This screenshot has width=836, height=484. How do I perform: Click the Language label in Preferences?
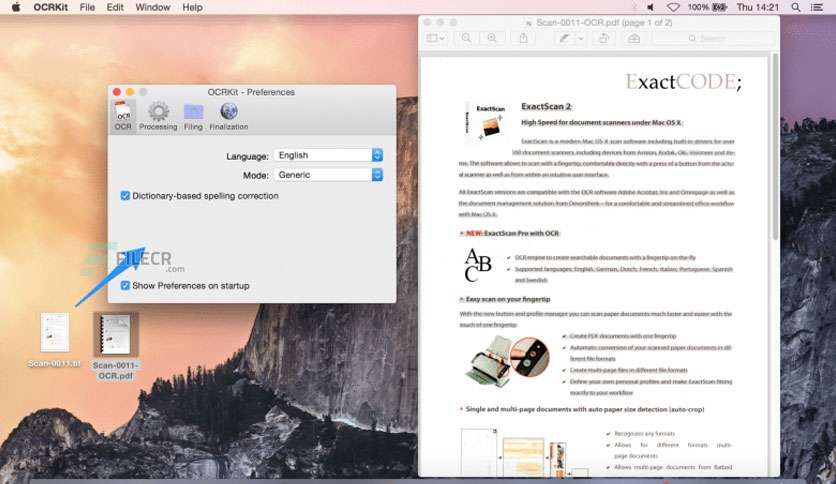click(247, 156)
